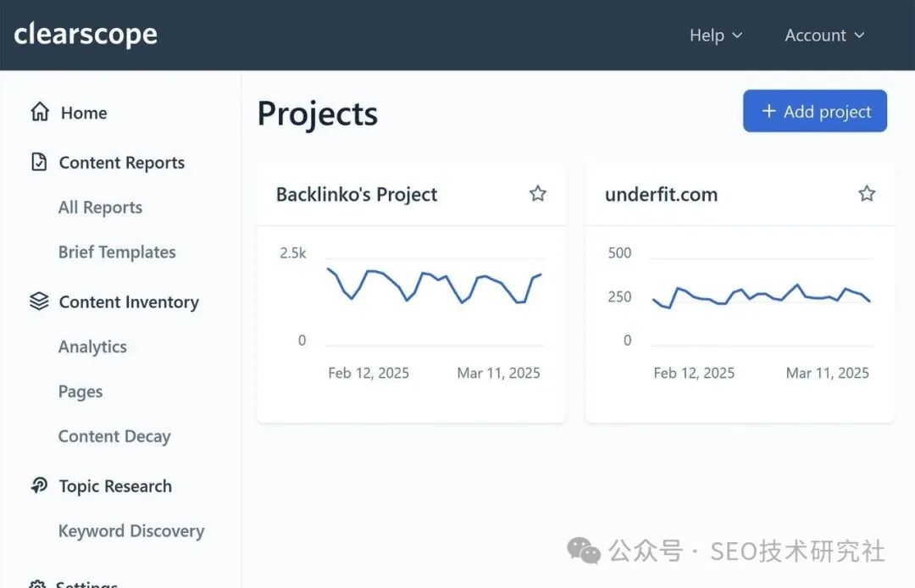Open Keyword Discovery
The image size is (915, 588).
click(131, 531)
